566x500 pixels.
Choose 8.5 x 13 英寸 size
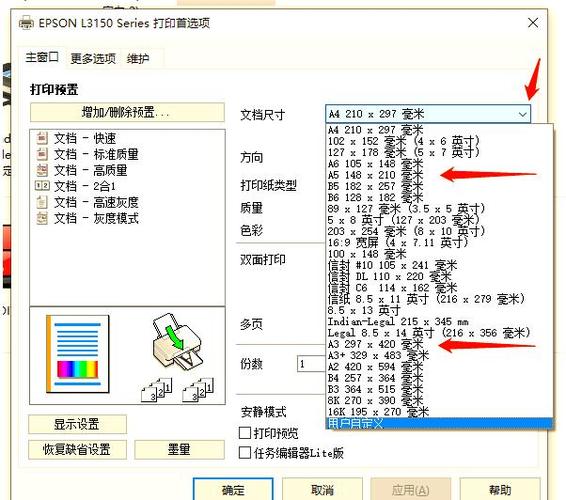(x=439, y=310)
